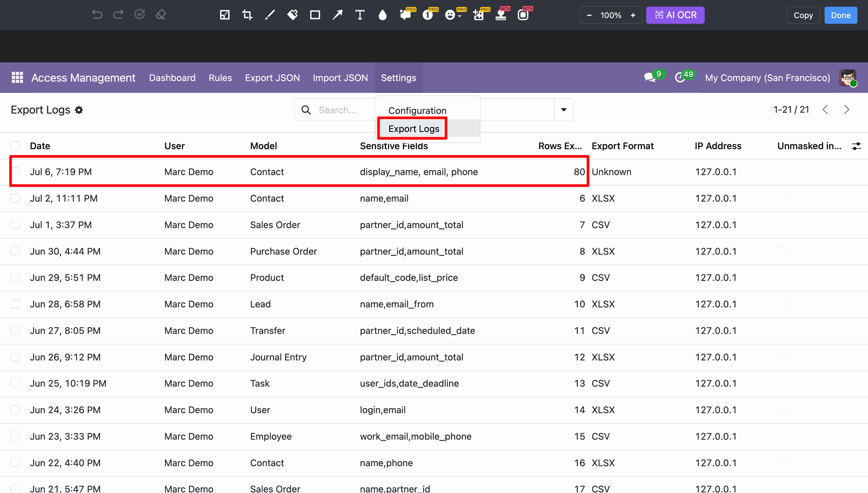Click the redo arrow icon
Viewport: 868px width, 493px height.
(118, 15)
